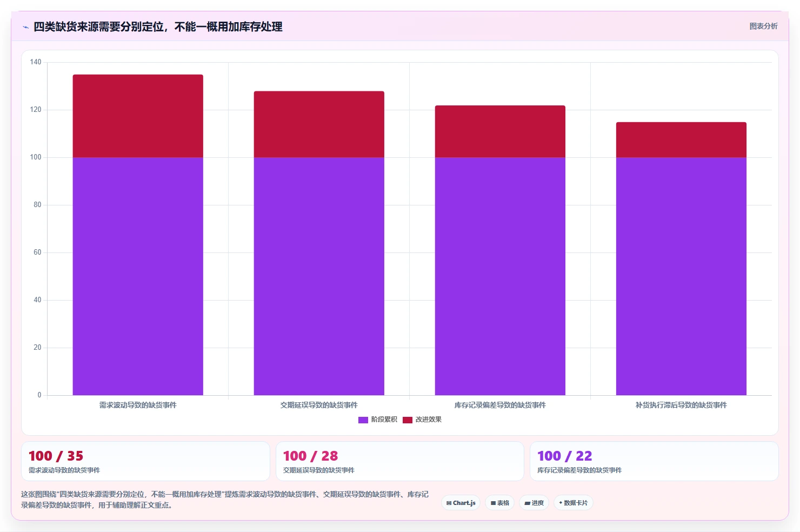800x532 pixels.
Task: Toggle the 阶段累积 legend item
Action: (x=378, y=420)
